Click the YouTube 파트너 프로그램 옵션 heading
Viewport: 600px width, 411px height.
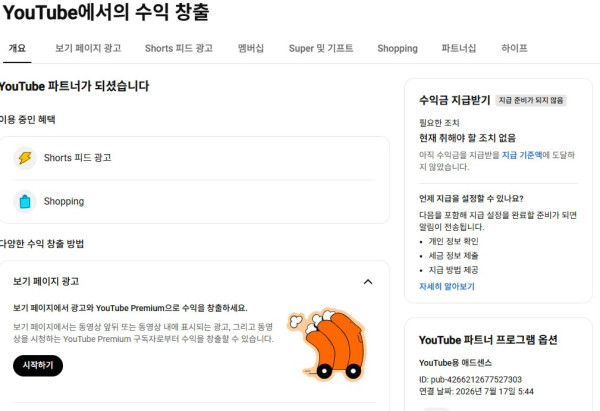click(x=488, y=340)
